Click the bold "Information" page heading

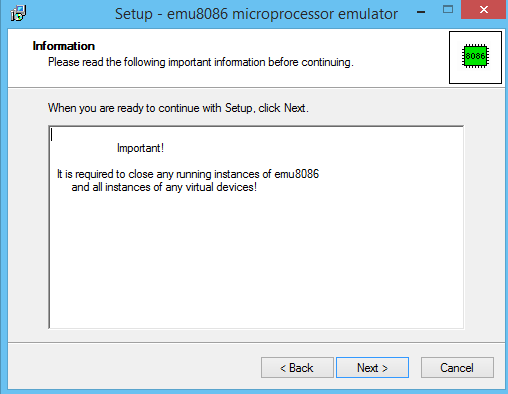(x=64, y=46)
